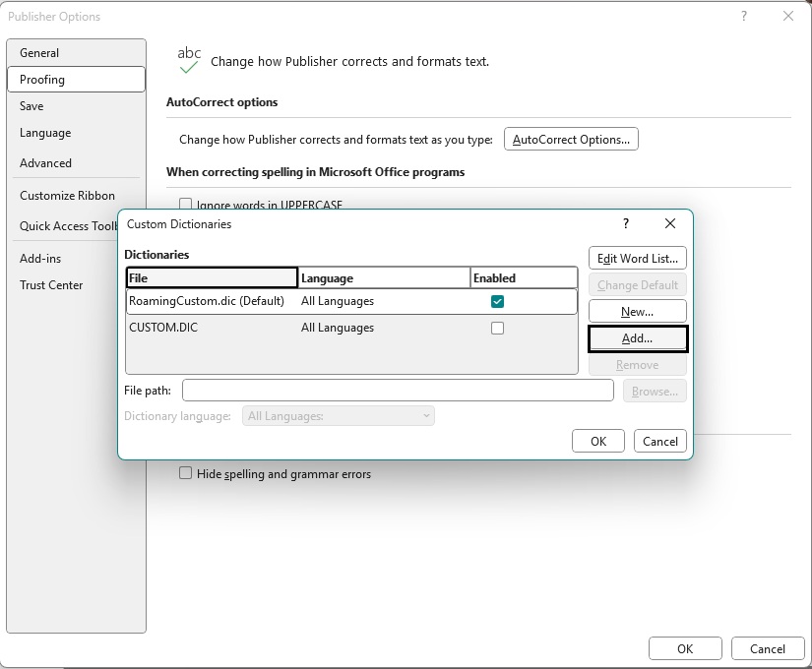Image resolution: width=812 pixels, height=669 pixels.
Task: Switch to the Save options category
Action: point(31,106)
